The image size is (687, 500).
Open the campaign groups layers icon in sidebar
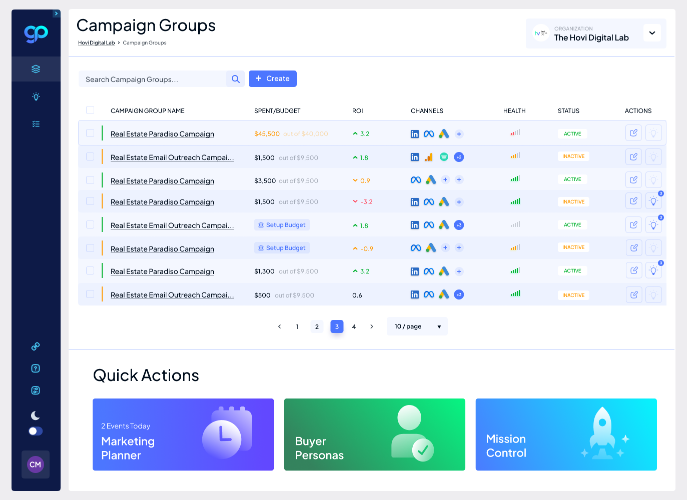(x=36, y=69)
